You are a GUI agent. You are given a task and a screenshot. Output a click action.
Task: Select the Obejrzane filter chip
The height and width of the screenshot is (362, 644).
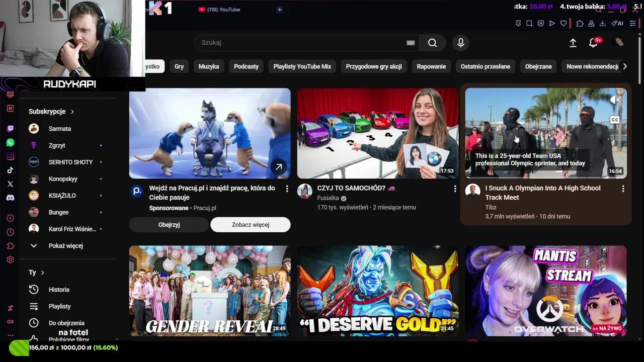coord(538,66)
